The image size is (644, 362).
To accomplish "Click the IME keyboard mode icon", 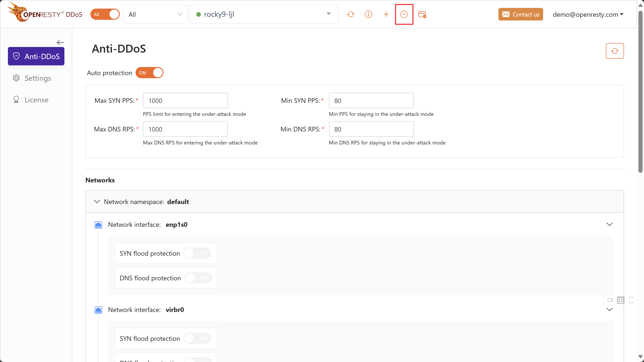I will (621, 300).
